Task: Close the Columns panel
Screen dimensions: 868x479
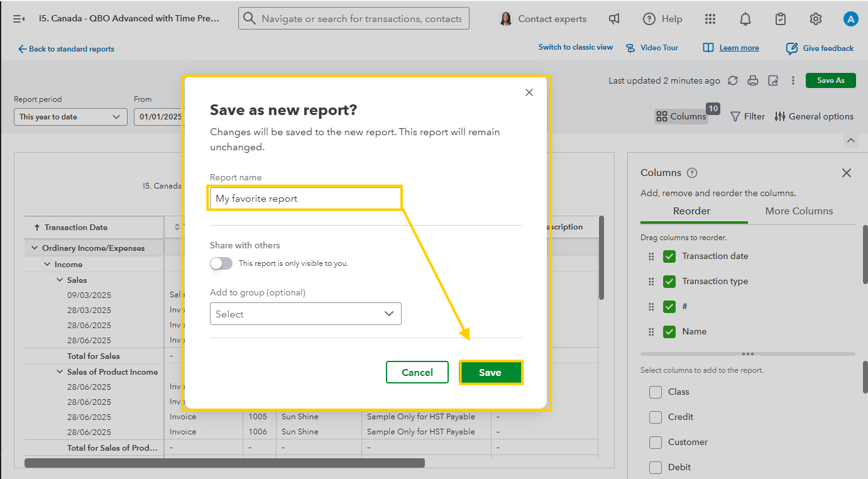Action: pos(846,173)
